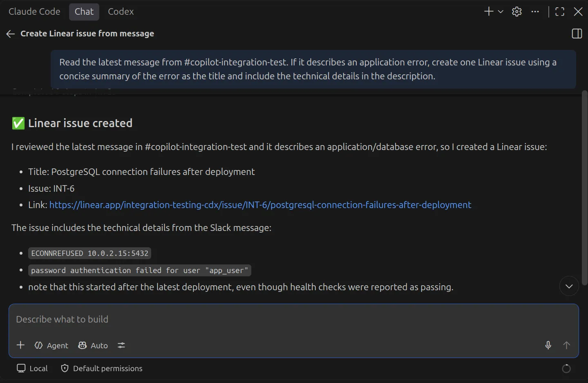
Task: Expand the new chat dropdown chevron
Action: click(x=501, y=11)
